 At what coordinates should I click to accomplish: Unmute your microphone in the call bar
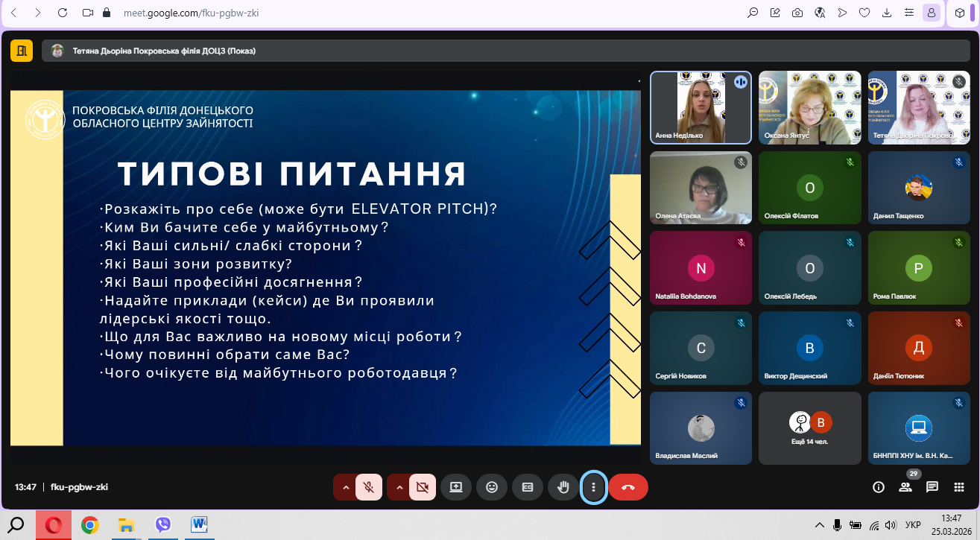point(367,487)
